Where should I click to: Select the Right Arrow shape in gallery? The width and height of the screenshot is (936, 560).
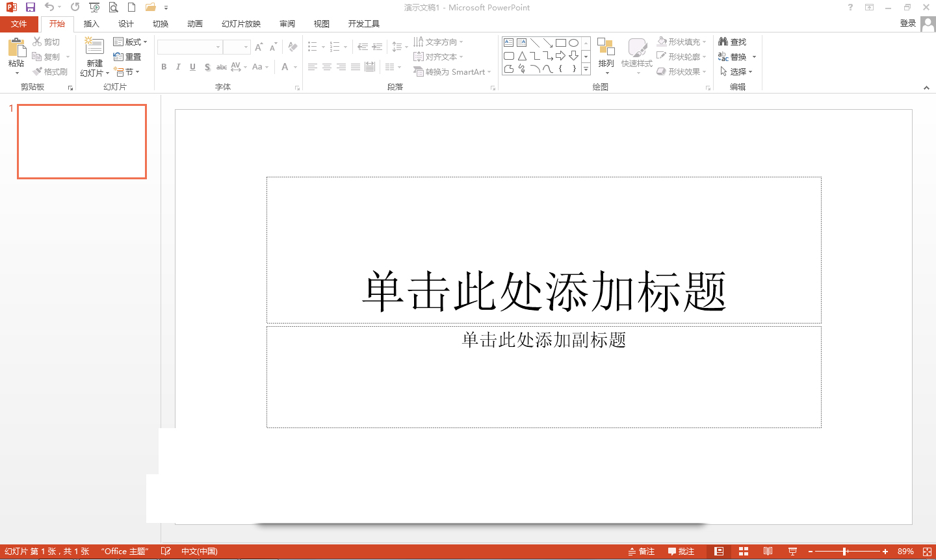560,56
